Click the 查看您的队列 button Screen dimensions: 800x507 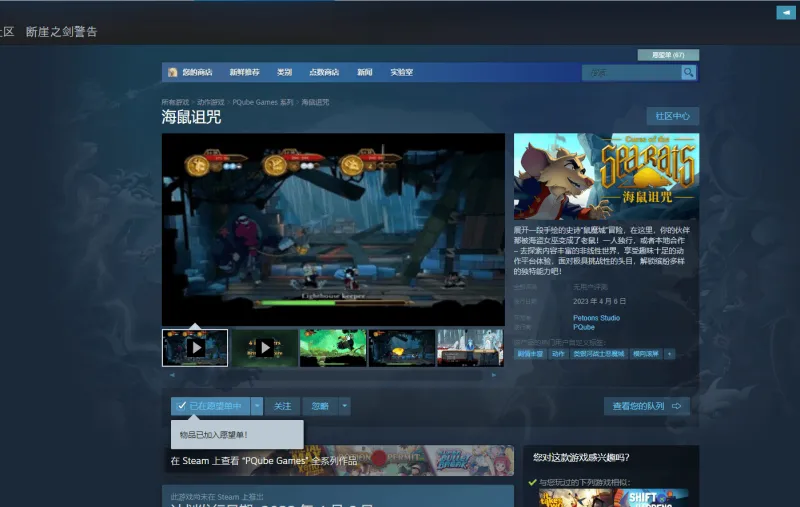pos(646,406)
